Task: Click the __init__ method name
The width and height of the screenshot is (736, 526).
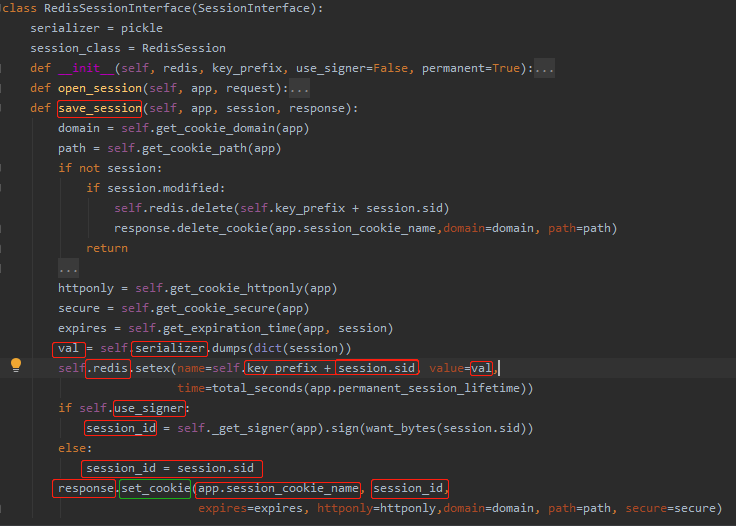Action: [x=86, y=69]
